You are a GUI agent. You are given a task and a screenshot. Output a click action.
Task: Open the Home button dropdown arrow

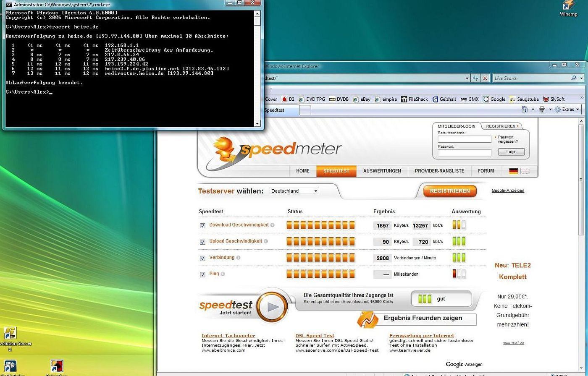(533, 110)
